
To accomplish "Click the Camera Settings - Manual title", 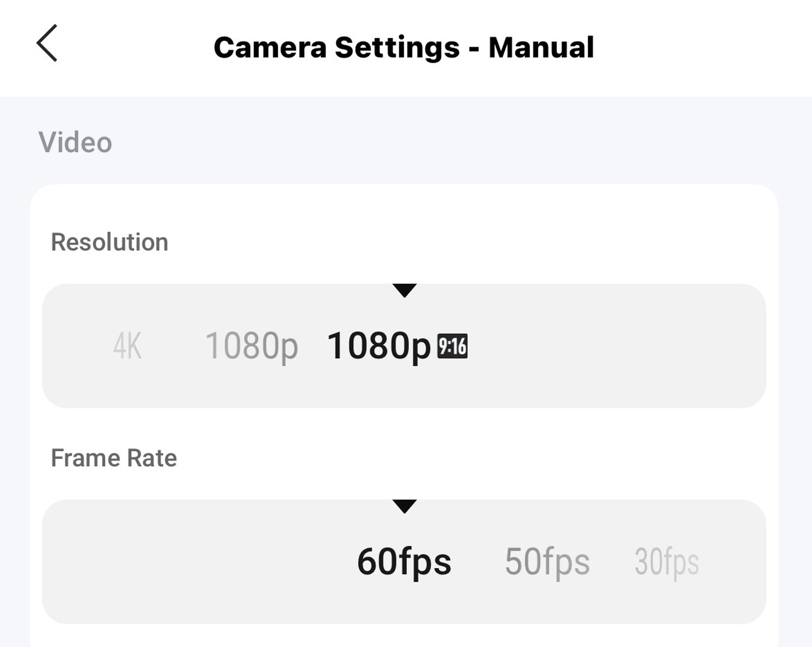I will coord(404,47).
